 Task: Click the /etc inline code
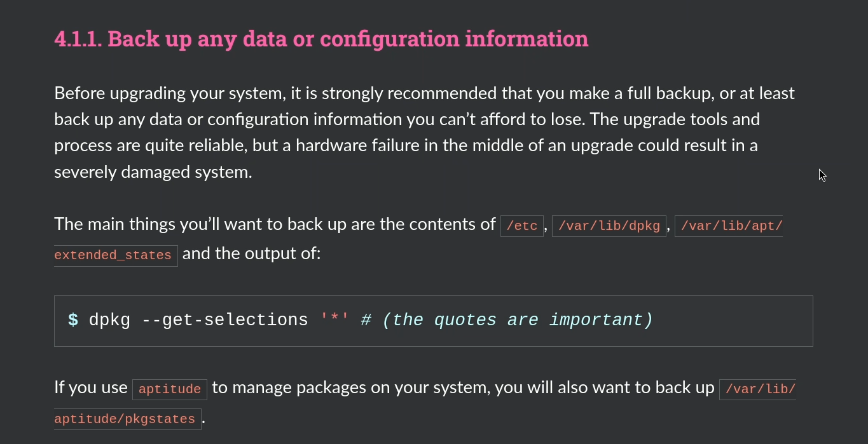tap(522, 226)
